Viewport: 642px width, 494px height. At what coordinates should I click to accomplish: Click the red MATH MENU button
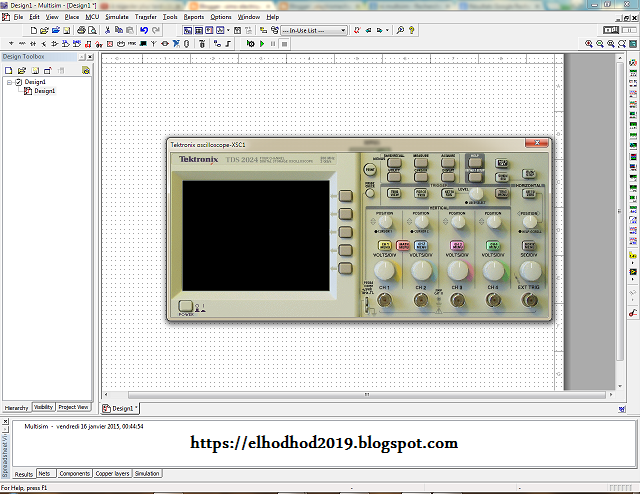coord(403,245)
